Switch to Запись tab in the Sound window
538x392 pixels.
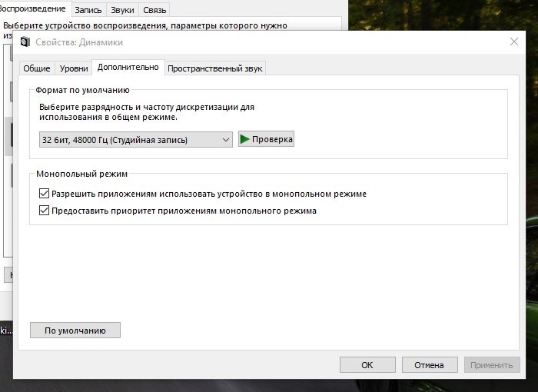[x=88, y=10]
